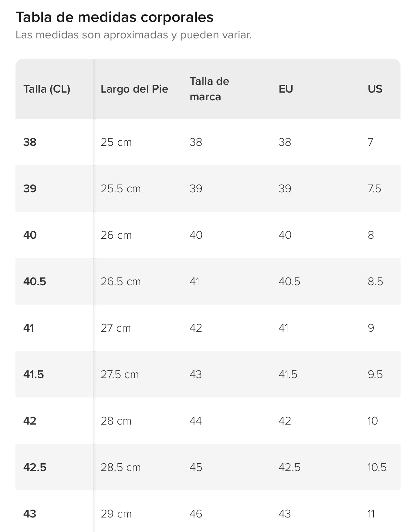Select the brand size 46 cell
416x532 pixels.
196,514
